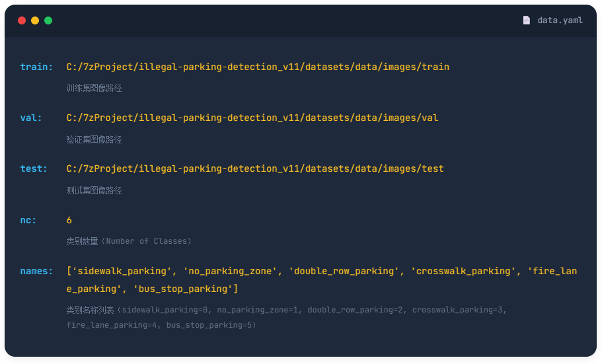602x364 pixels.
Task: Click the yellow minimize dot
Action: [x=35, y=20]
